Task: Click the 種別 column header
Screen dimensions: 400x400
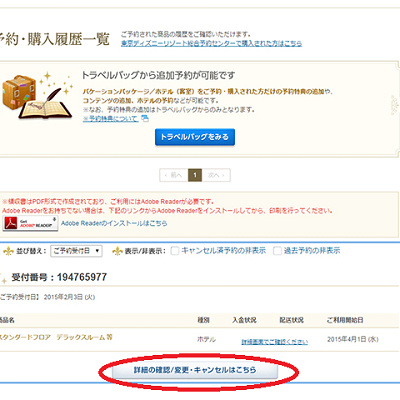Action: [x=203, y=320]
